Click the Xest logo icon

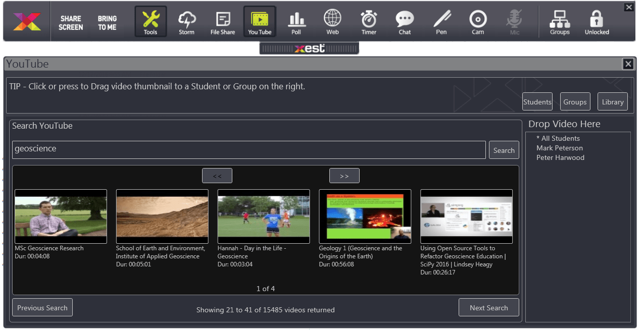click(27, 22)
